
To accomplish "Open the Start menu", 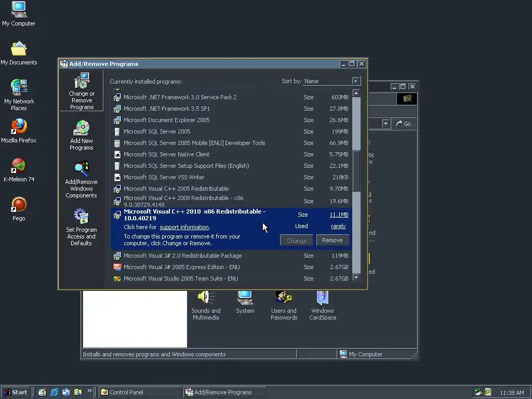I will (x=15, y=392).
